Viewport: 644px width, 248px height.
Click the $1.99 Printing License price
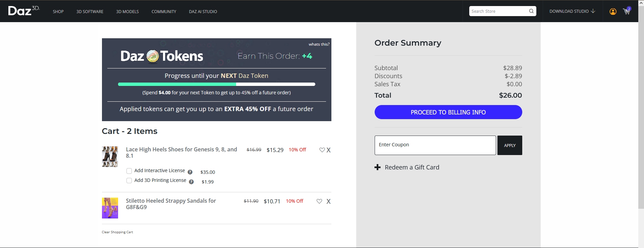tap(208, 182)
